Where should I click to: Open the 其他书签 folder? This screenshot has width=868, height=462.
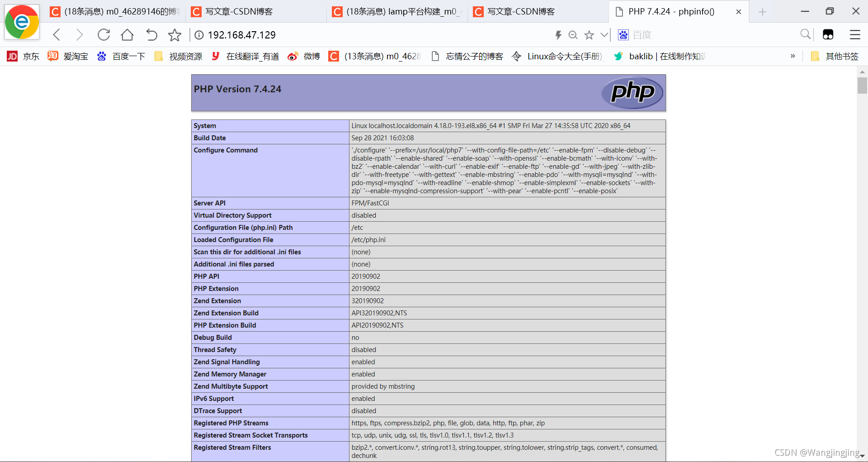click(835, 56)
